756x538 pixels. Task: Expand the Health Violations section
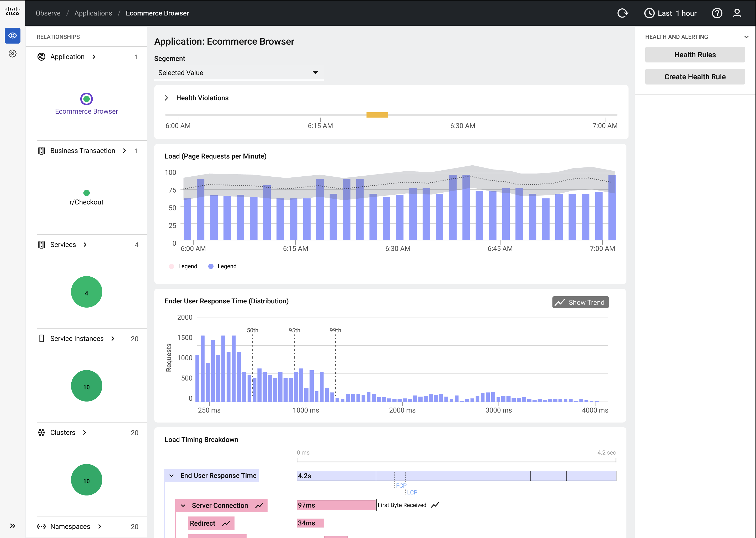coord(167,98)
